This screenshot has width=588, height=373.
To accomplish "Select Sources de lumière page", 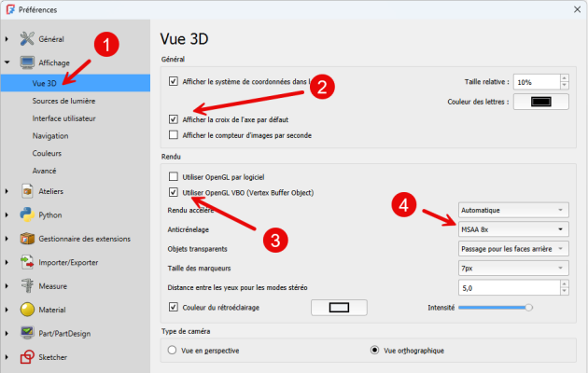I will coord(63,101).
